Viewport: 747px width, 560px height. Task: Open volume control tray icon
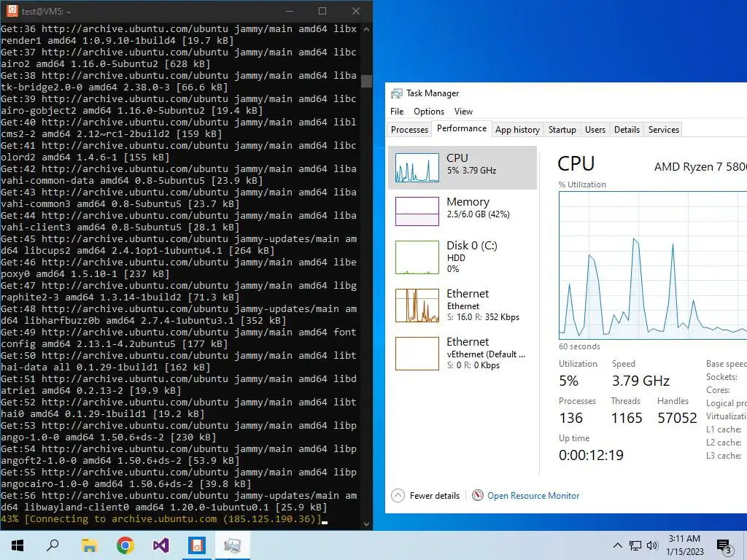point(652,545)
